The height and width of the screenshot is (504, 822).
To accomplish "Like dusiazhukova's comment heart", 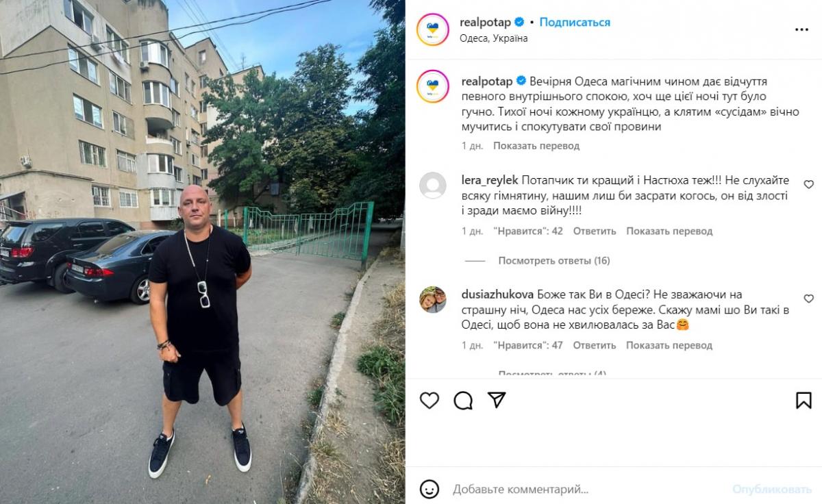I will pos(808,299).
